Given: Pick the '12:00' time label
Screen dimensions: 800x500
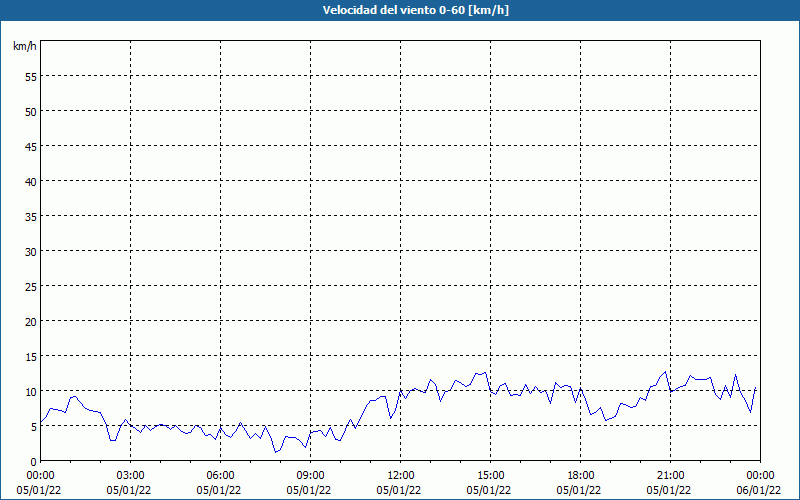Looking at the screenshot, I should point(401,476).
